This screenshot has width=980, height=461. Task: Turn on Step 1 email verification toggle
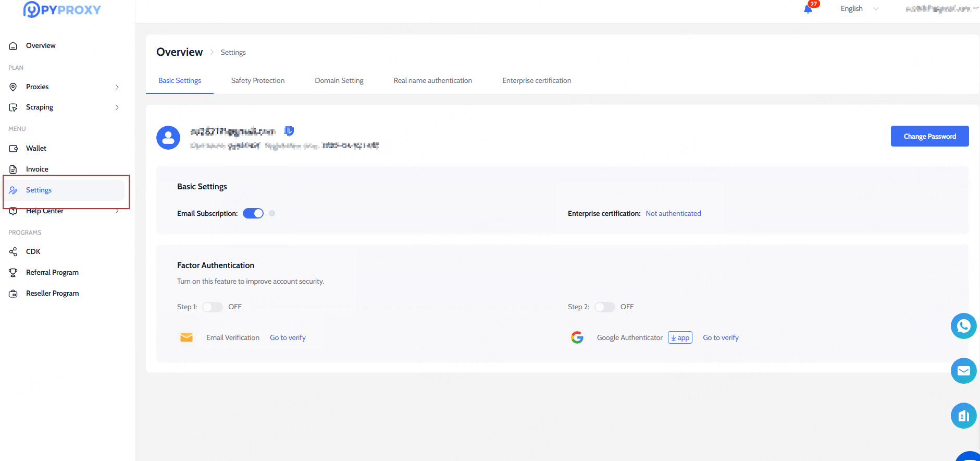coord(213,307)
